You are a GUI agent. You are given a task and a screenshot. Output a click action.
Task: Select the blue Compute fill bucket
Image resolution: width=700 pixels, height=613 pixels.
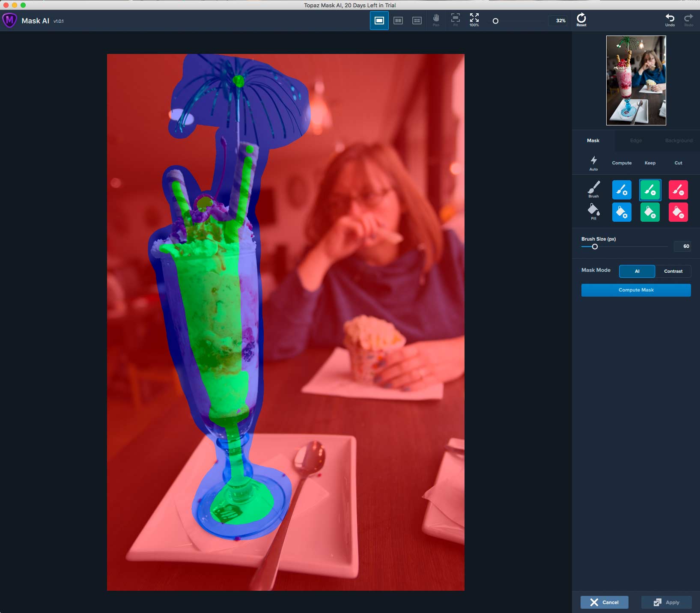click(x=622, y=212)
